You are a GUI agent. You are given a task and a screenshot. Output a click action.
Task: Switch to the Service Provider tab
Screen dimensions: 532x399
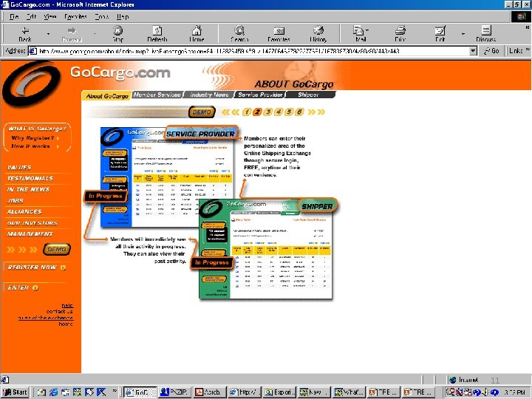point(260,95)
